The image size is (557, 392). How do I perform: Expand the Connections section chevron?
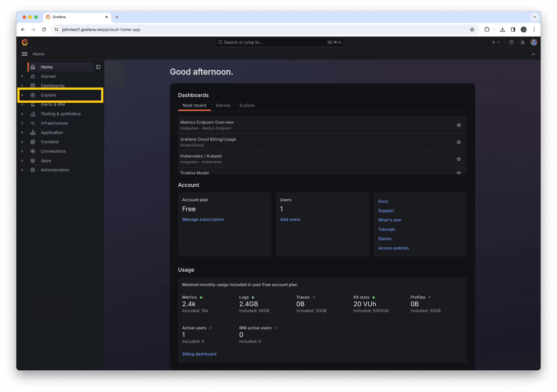[22, 151]
